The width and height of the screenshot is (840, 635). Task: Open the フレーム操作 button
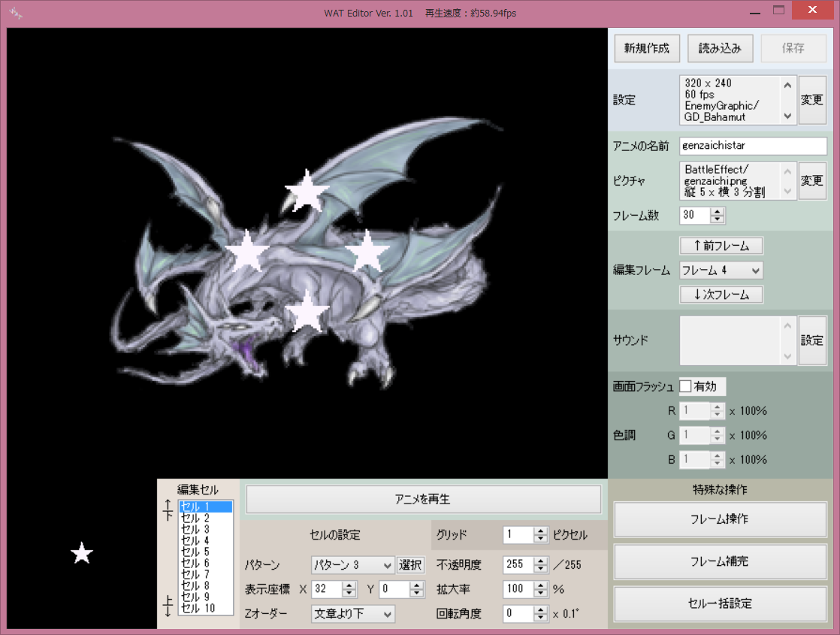[x=720, y=519]
